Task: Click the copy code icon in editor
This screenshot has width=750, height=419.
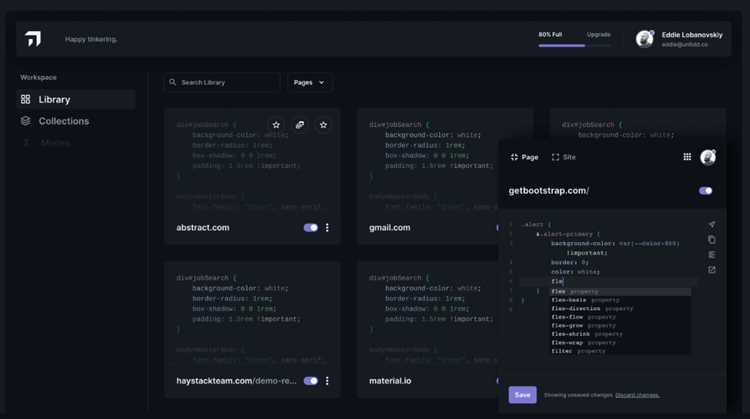Action: [x=712, y=240]
